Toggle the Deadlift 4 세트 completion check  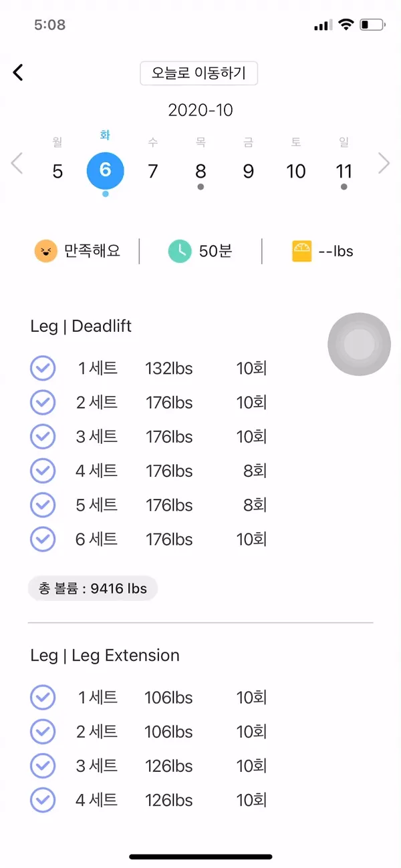point(43,471)
